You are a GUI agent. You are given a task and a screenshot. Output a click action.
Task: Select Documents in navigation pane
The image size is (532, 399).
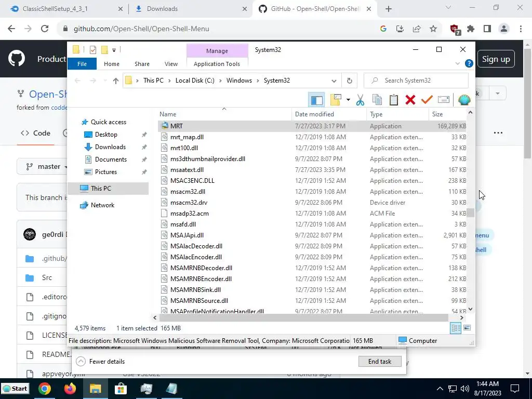111,159
